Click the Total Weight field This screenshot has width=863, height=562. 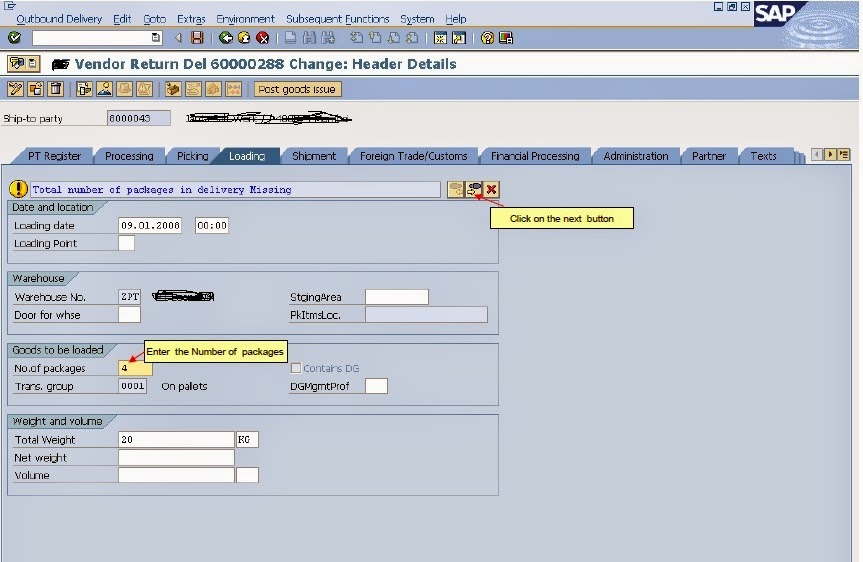point(176,439)
